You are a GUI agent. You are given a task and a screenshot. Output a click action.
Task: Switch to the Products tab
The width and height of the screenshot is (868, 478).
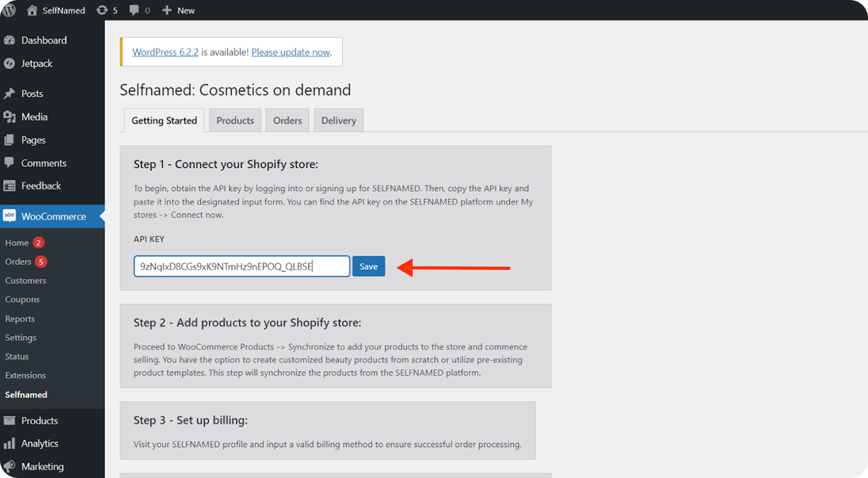pyautogui.click(x=235, y=120)
